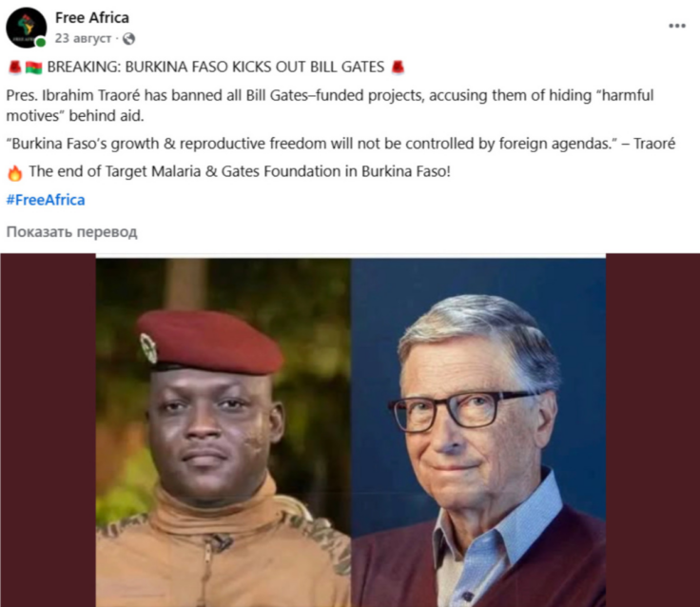Click the globe public audience icon
The width and height of the screenshot is (700, 607).
coord(128,39)
